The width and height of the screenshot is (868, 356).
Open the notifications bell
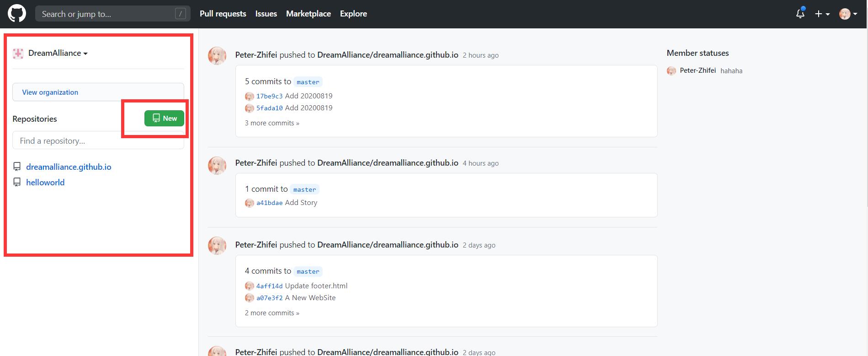pos(800,14)
